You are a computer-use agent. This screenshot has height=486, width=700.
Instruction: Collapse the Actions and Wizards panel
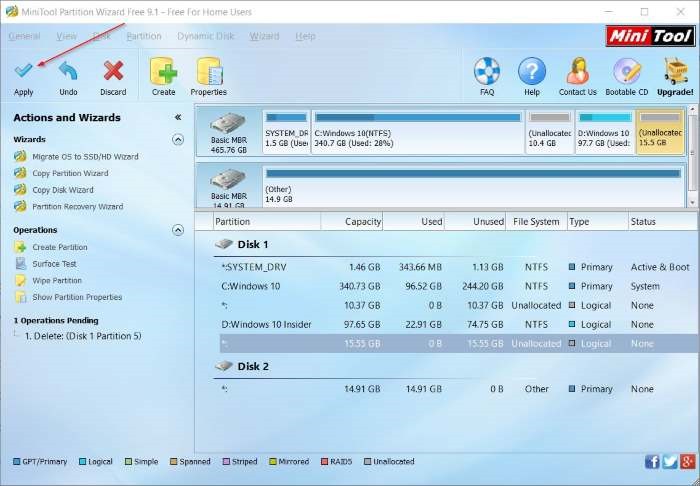point(178,117)
